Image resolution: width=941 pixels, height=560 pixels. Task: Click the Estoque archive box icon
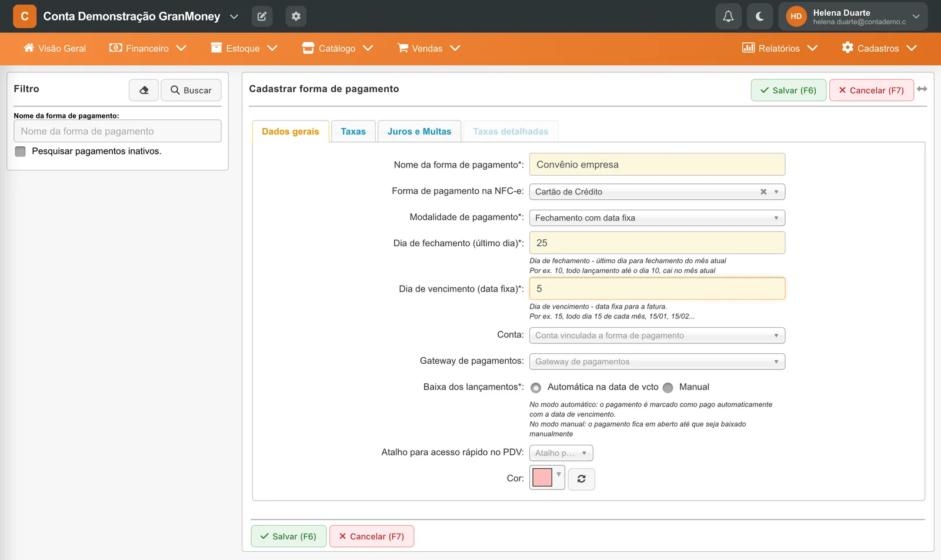click(x=216, y=48)
